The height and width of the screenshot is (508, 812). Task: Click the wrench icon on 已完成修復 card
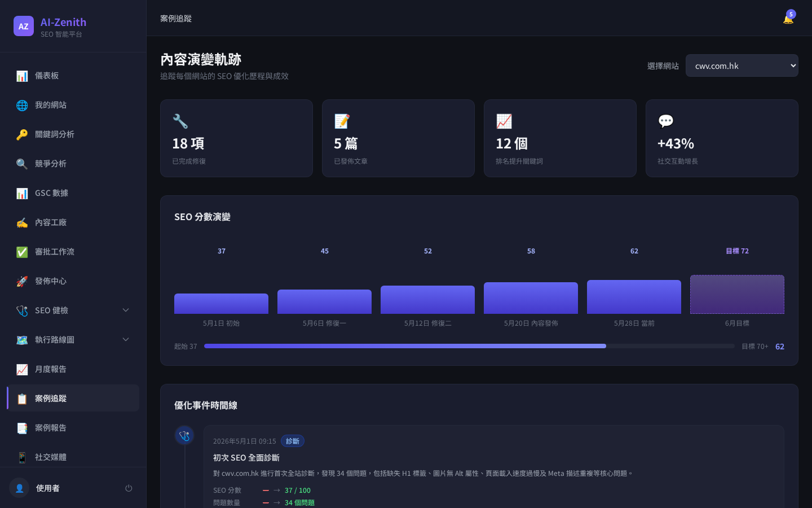(180, 121)
